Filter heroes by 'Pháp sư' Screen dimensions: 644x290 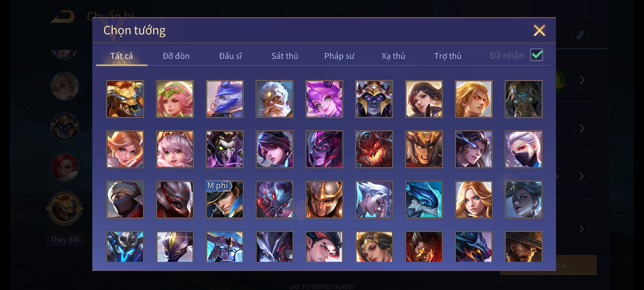tap(339, 56)
